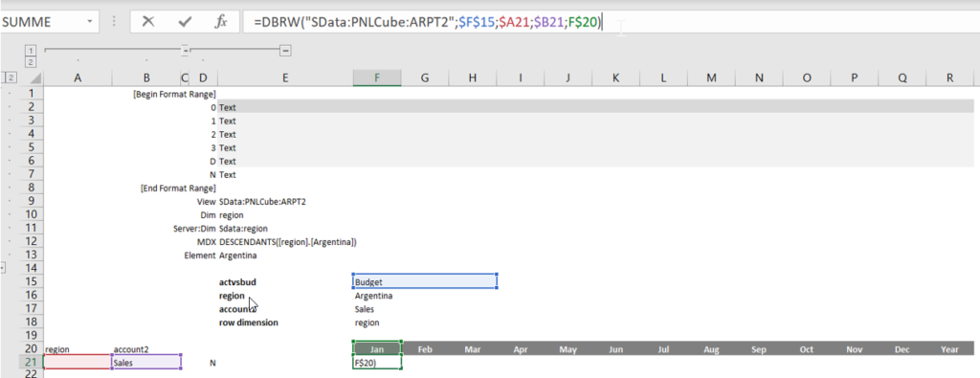This screenshot has width=980, height=378.
Task: Show column outline level 2
Action: [x=32, y=61]
